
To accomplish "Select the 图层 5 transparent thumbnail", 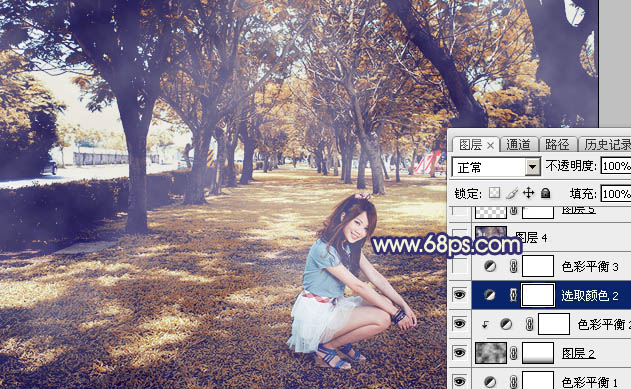I will tap(491, 212).
